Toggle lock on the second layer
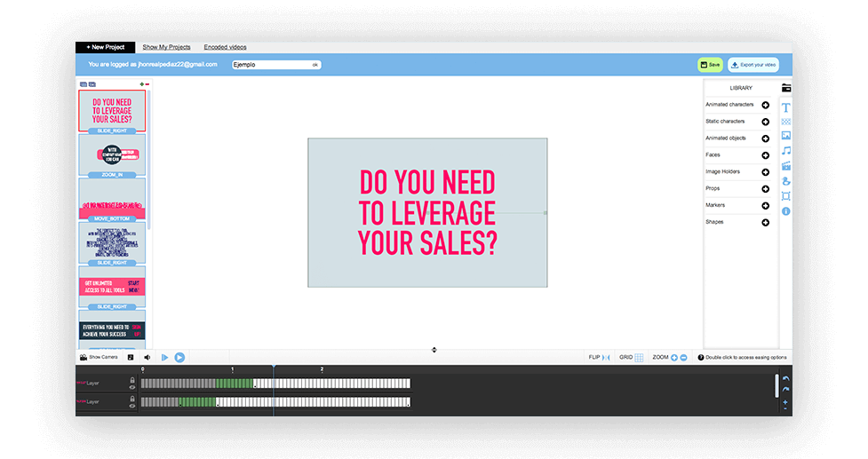Screen dimensions: 868x459 click(132, 399)
